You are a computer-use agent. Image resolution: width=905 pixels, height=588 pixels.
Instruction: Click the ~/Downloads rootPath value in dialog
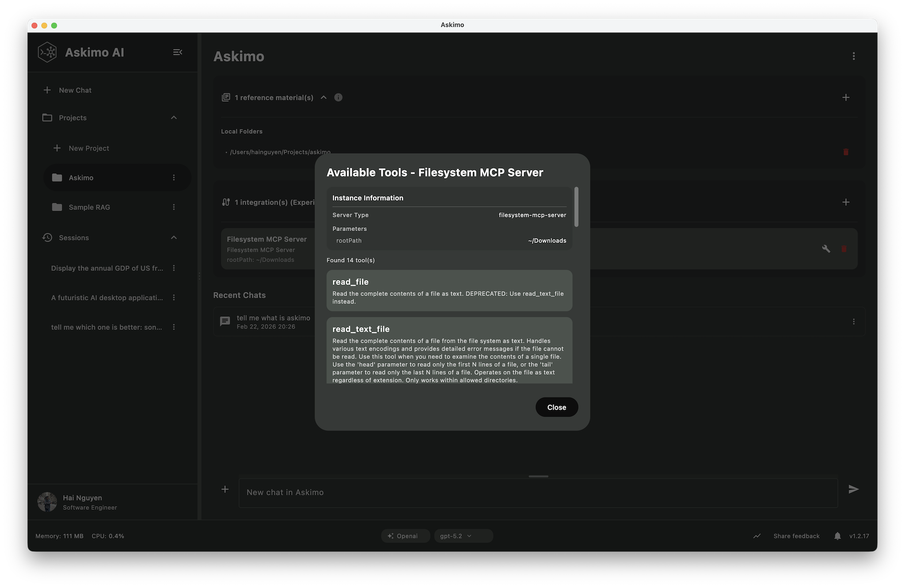point(547,241)
